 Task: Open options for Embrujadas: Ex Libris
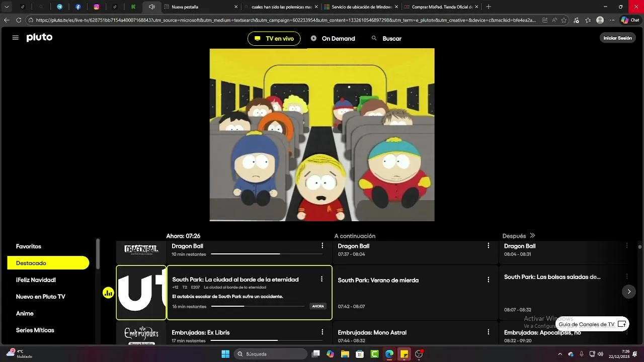[323, 332]
